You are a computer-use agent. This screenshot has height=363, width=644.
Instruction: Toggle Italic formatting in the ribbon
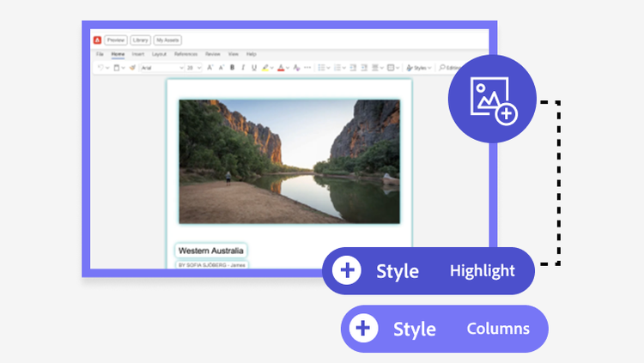click(244, 67)
